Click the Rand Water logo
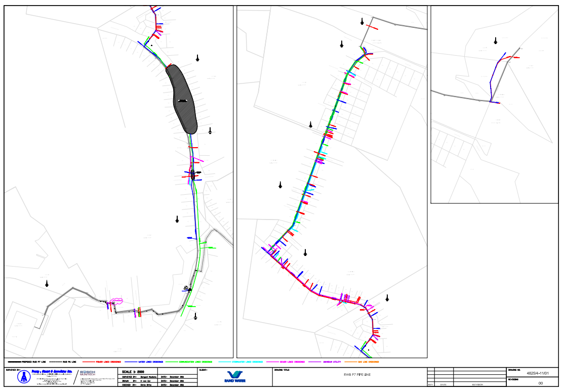Viewport: 563px width, 392px height. point(236,377)
